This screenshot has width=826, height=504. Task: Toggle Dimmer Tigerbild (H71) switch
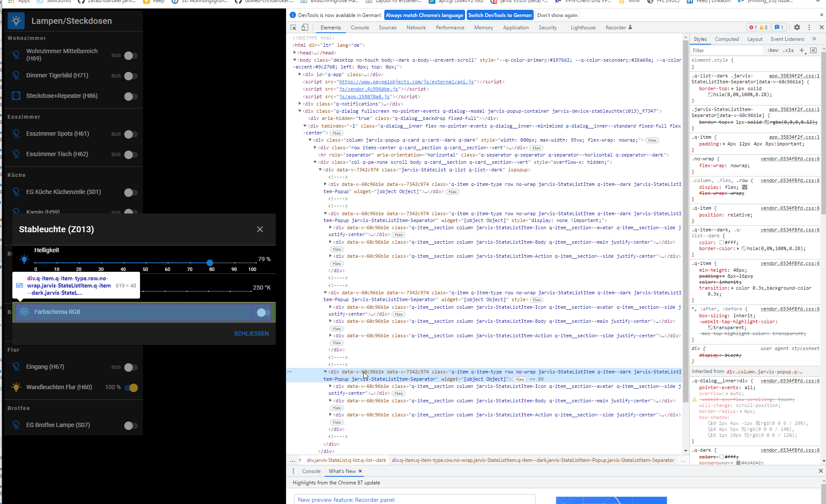[x=131, y=76]
